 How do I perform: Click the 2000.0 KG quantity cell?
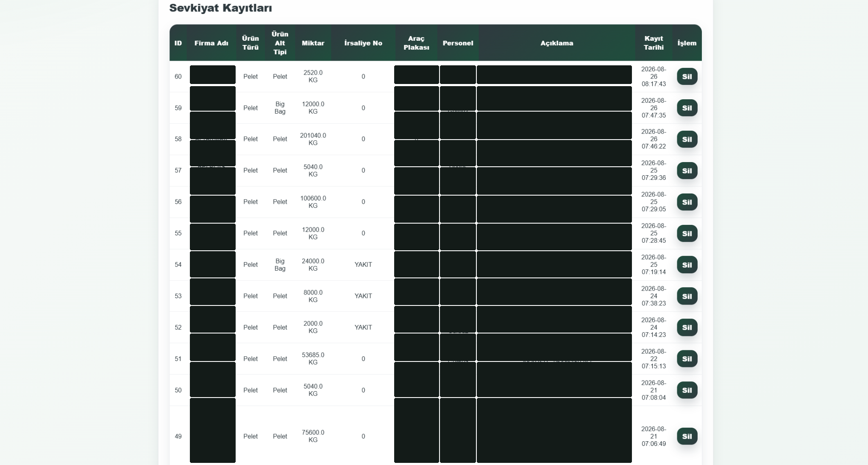(313, 327)
